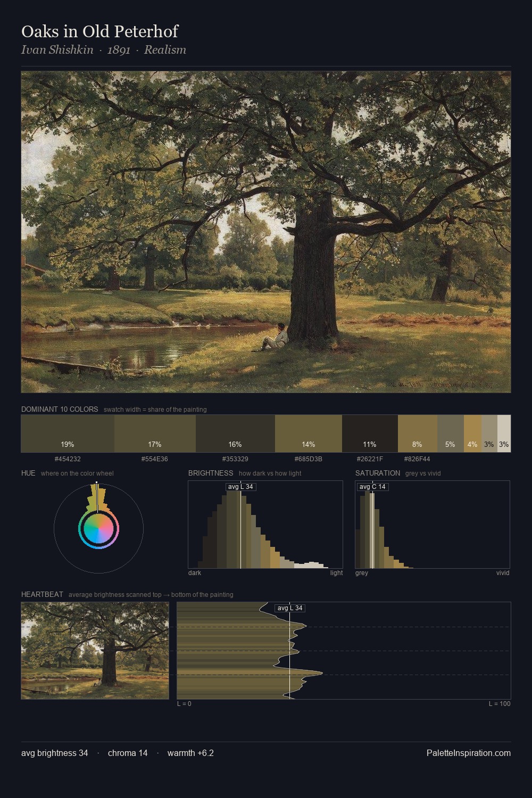Click the DOMINANT 10 COLORS heading

[60, 409]
